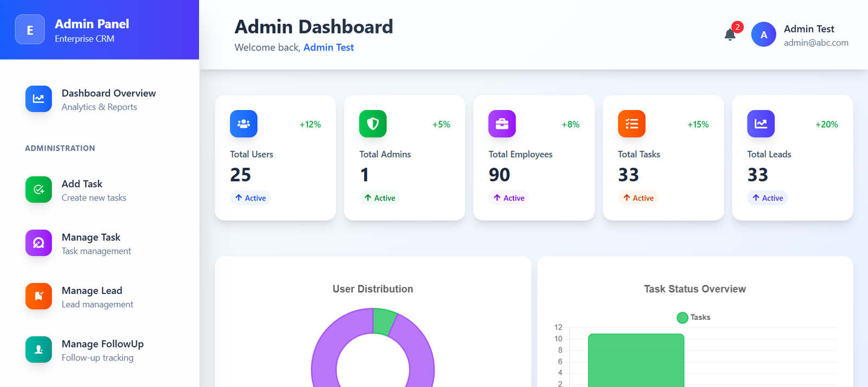Click the Active badge on Total Tasks card
The width and height of the screenshot is (868, 387).
click(638, 198)
